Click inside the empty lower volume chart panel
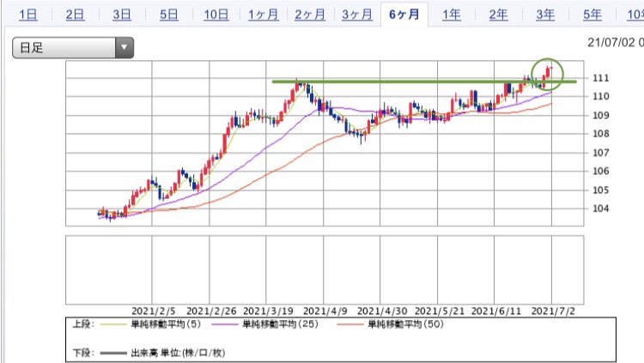The width and height of the screenshot is (644, 363). coord(325,269)
